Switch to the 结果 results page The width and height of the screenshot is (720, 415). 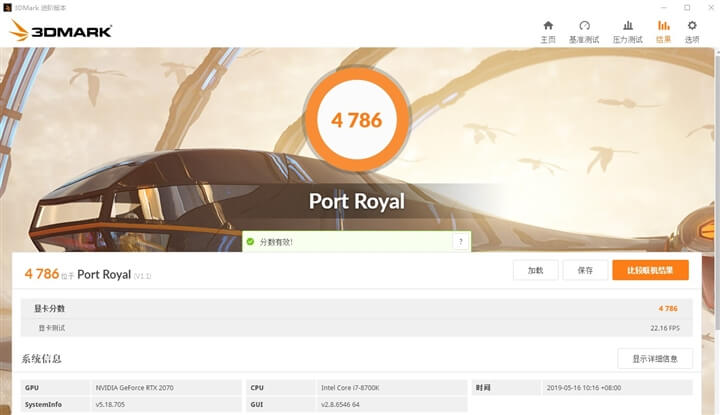(x=663, y=31)
